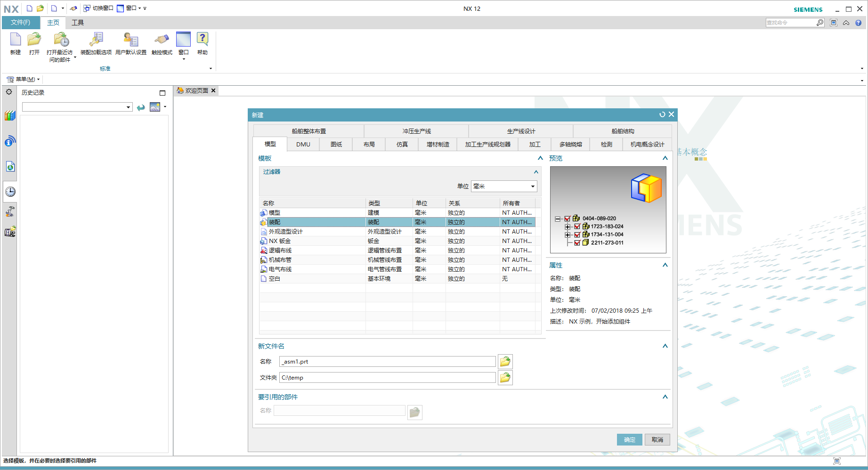
Task: Switch to the 工具 ribbon tab
Action: (78, 23)
